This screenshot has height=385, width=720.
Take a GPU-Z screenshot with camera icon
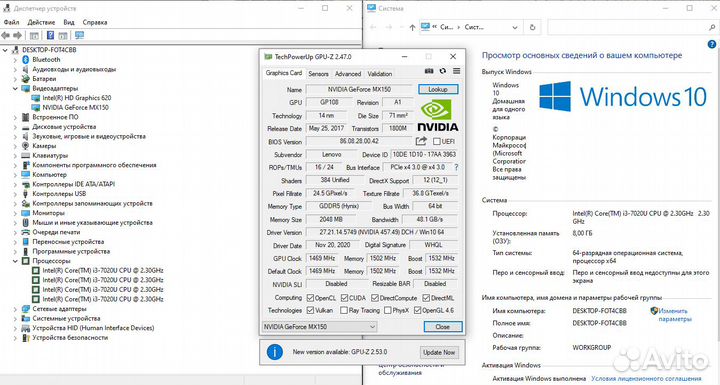pyautogui.click(x=429, y=71)
